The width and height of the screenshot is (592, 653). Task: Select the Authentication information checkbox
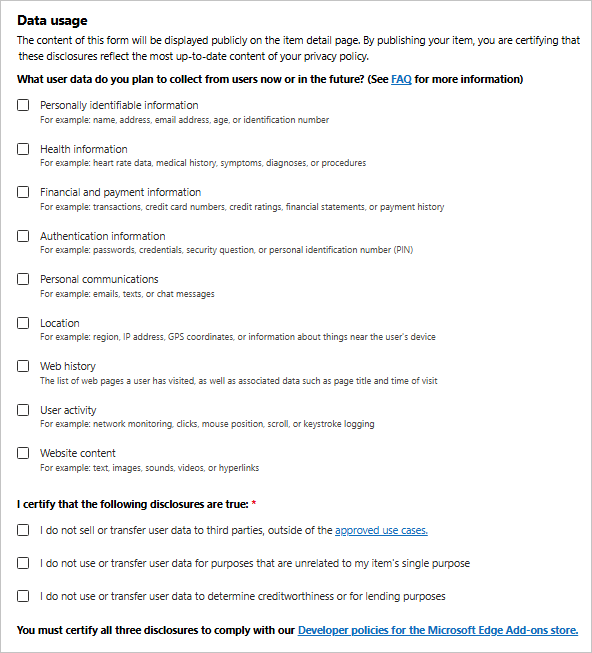coord(23,236)
